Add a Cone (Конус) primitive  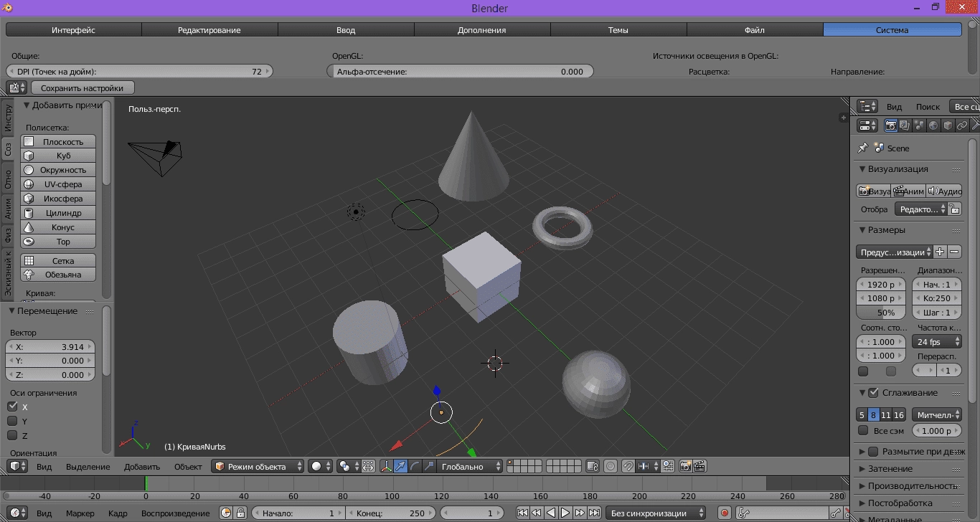(58, 227)
